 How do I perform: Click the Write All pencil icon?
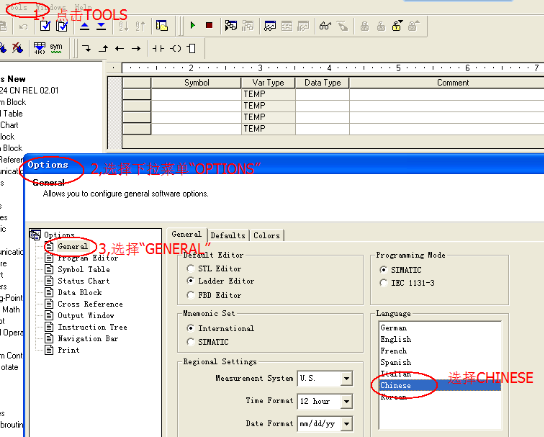click(342, 26)
